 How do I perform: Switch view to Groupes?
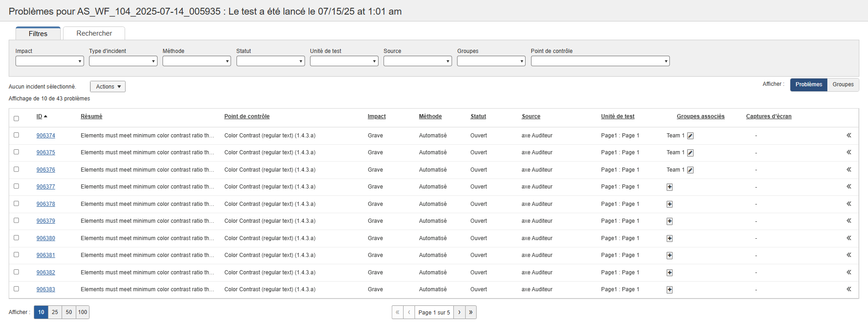point(842,84)
